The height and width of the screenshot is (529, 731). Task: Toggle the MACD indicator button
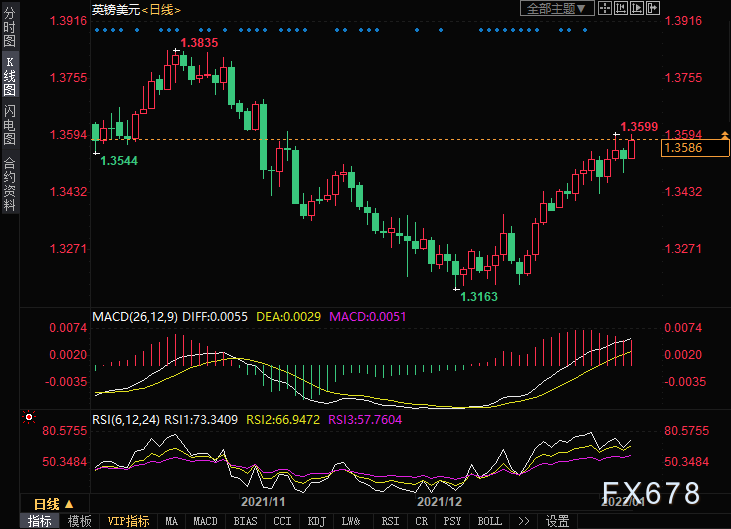click(x=205, y=521)
